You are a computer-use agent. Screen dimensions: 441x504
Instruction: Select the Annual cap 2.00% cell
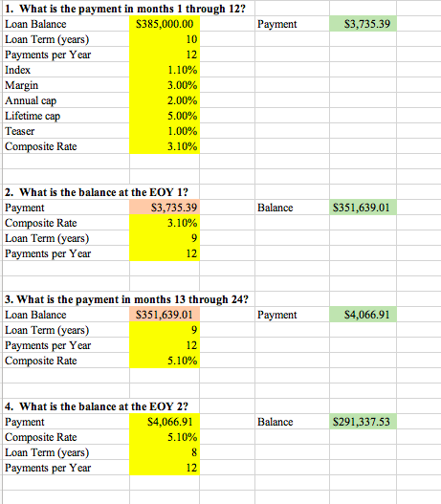click(x=165, y=100)
